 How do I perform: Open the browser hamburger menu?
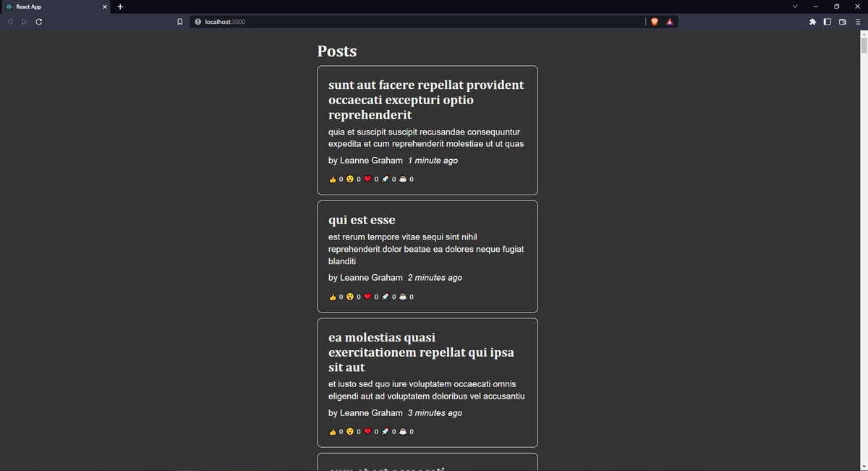point(856,22)
